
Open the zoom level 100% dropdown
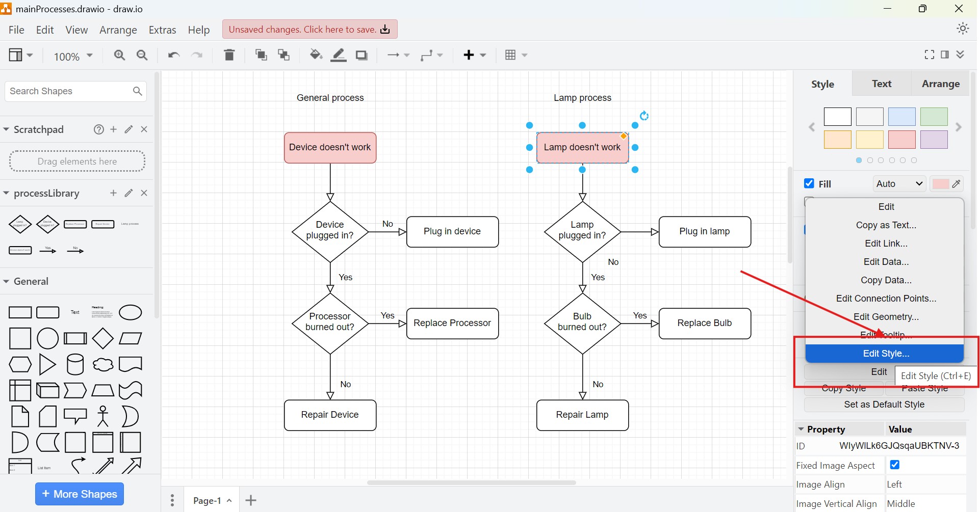tap(72, 56)
